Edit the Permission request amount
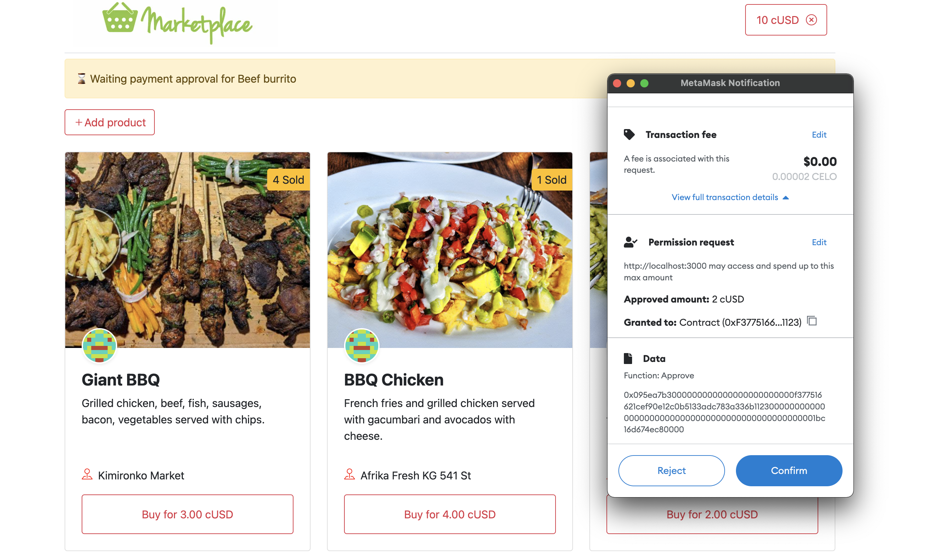The width and height of the screenshot is (930, 560). click(x=819, y=242)
